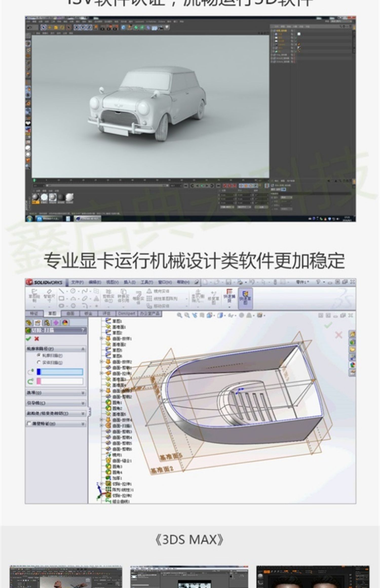Viewport: 380px width, 588px height.
Task: Click the SolidWorks Resources house icon in task pane
Action: pyautogui.click(x=352, y=334)
